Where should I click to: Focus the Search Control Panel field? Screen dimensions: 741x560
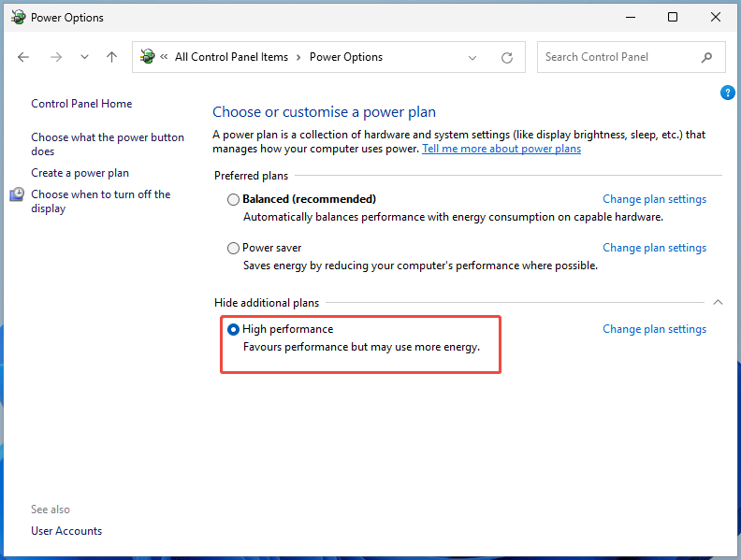coord(617,57)
